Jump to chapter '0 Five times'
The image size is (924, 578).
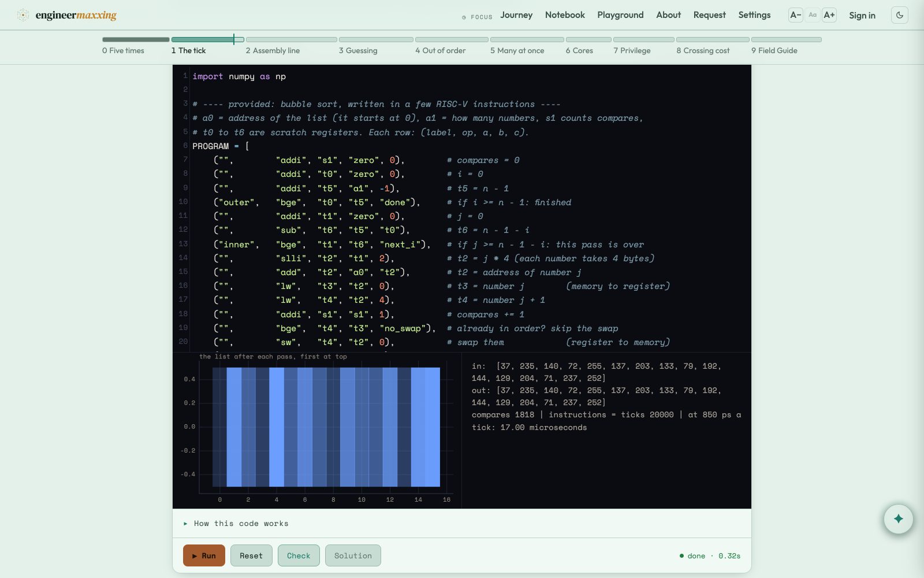pyautogui.click(x=123, y=51)
